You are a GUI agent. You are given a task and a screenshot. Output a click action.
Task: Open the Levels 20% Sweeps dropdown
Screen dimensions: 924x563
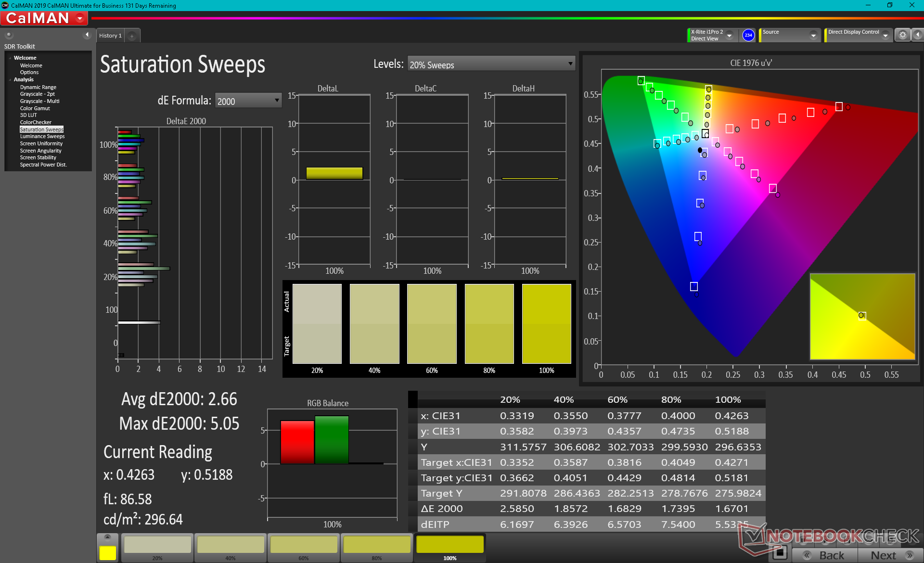491,64
